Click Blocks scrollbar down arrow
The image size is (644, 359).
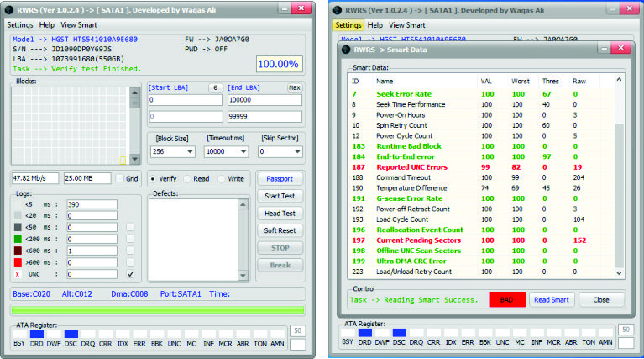(134, 159)
